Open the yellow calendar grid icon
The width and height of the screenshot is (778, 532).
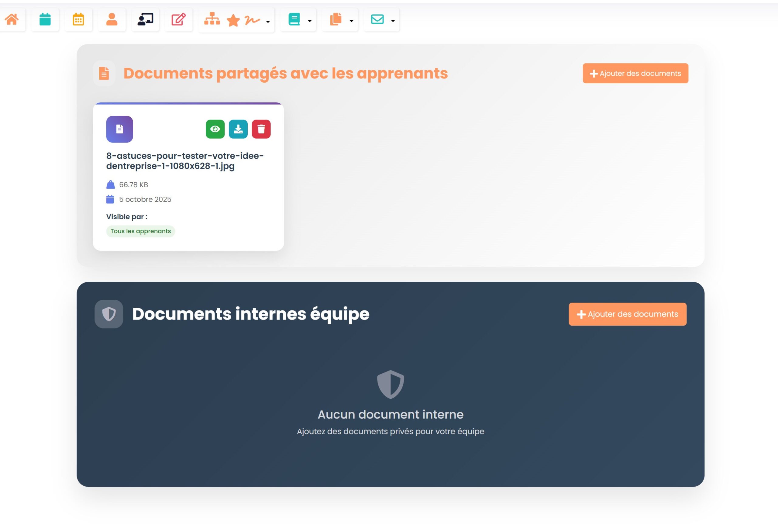[78, 19]
